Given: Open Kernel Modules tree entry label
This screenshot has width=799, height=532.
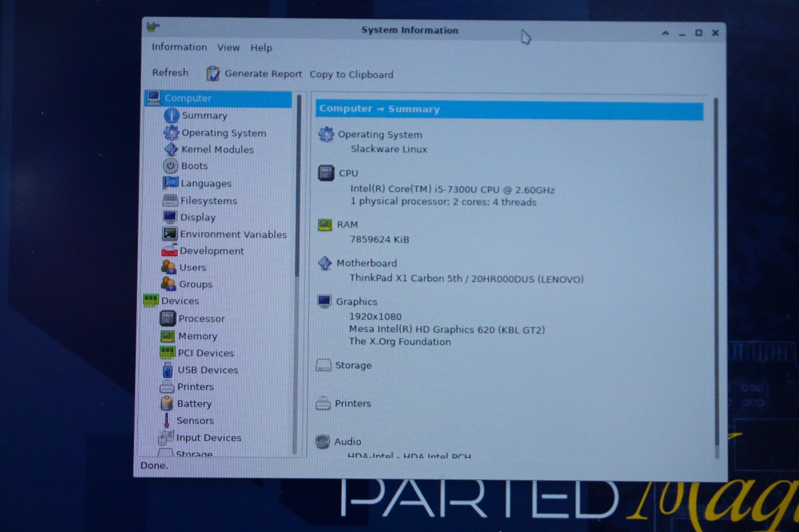Looking at the screenshot, I should [x=217, y=149].
